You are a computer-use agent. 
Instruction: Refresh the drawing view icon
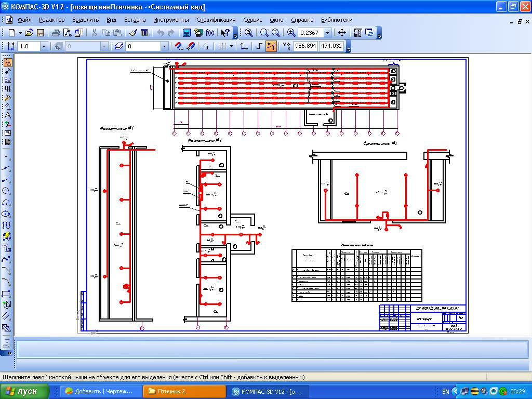(369, 33)
